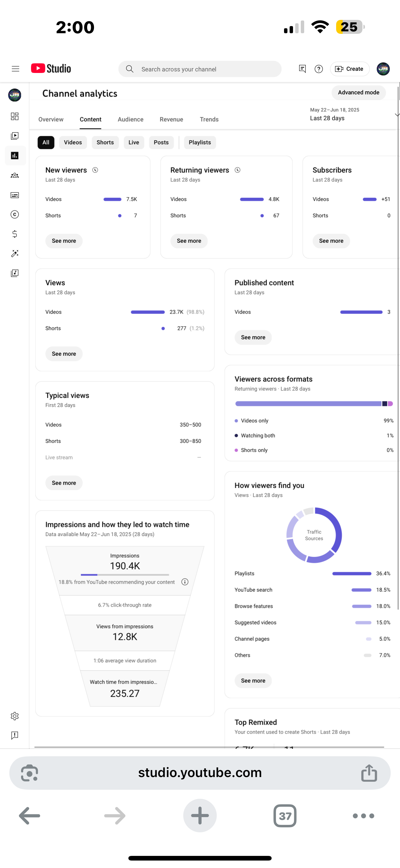Image resolution: width=400 pixels, height=868 pixels.
Task: Switch to the Overview tab
Action: pos(51,119)
